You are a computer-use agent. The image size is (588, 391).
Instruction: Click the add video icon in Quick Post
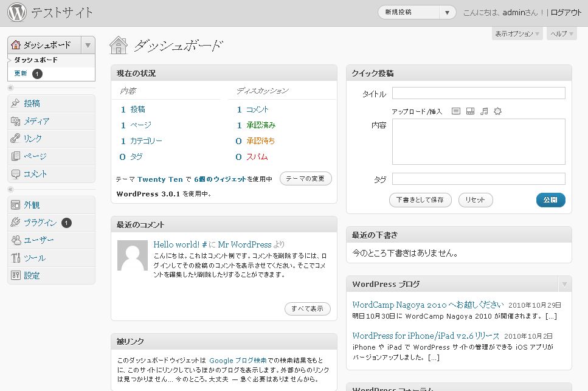click(x=470, y=111)
